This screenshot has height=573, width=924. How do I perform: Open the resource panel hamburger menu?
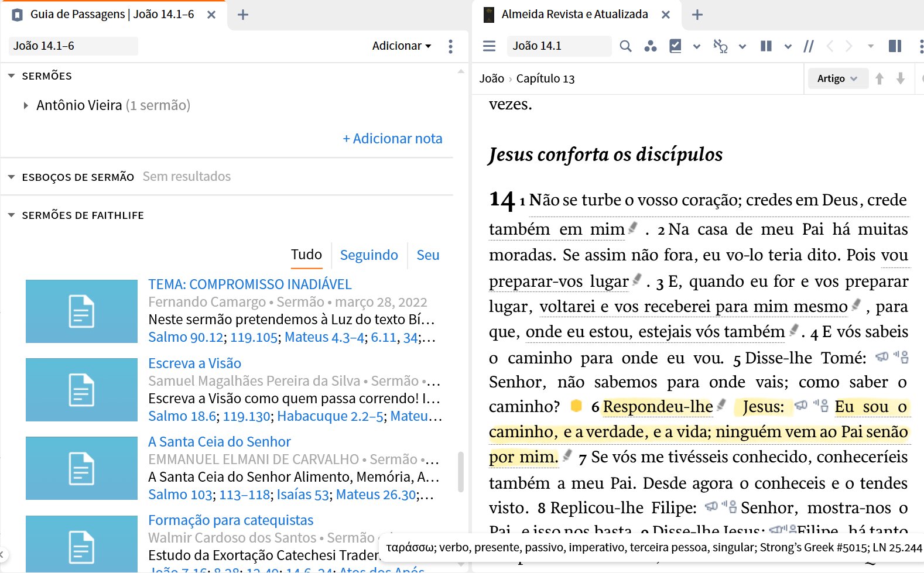coord(489,46)
